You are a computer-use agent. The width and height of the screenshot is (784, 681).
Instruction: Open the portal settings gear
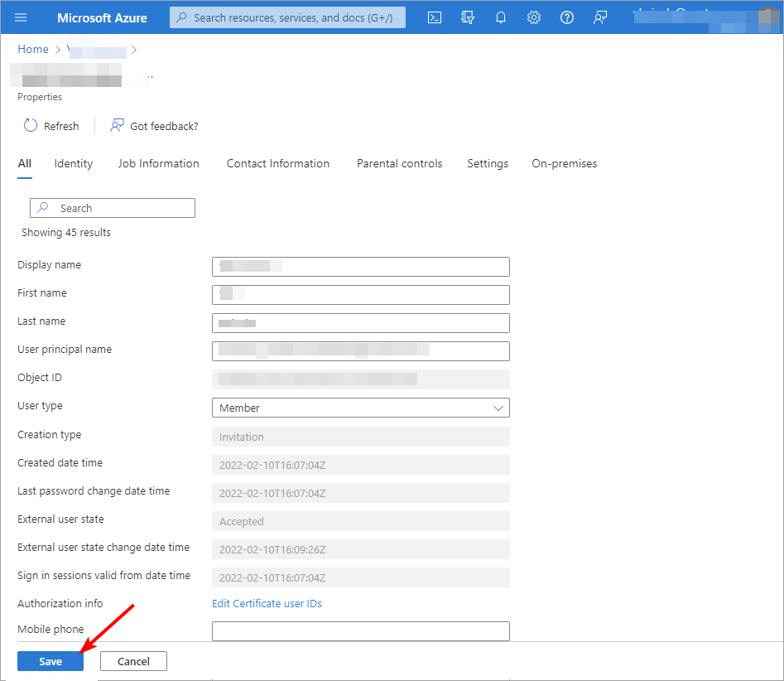coord(533,17)
